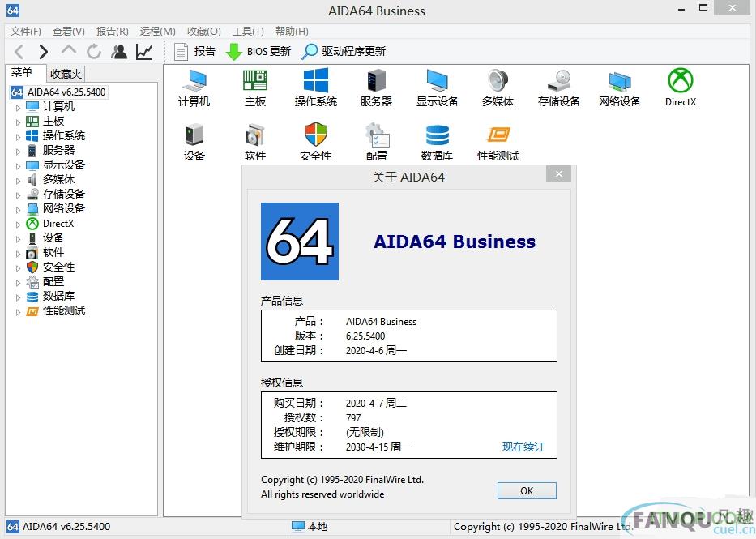Expand the 多媒体 node in the sidebar tree

point(19,180)
